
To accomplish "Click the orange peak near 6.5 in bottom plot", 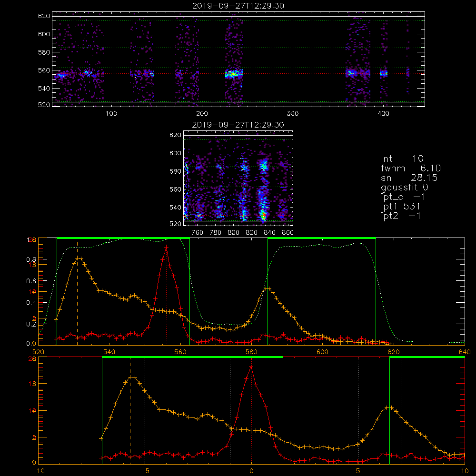I will (389, 408).
